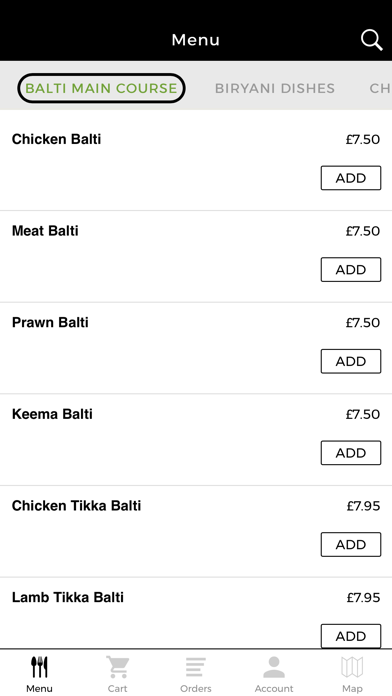This screenshot has height=696, width=392.
Task: Add Chicken Balti to cart
Action: 351,178
